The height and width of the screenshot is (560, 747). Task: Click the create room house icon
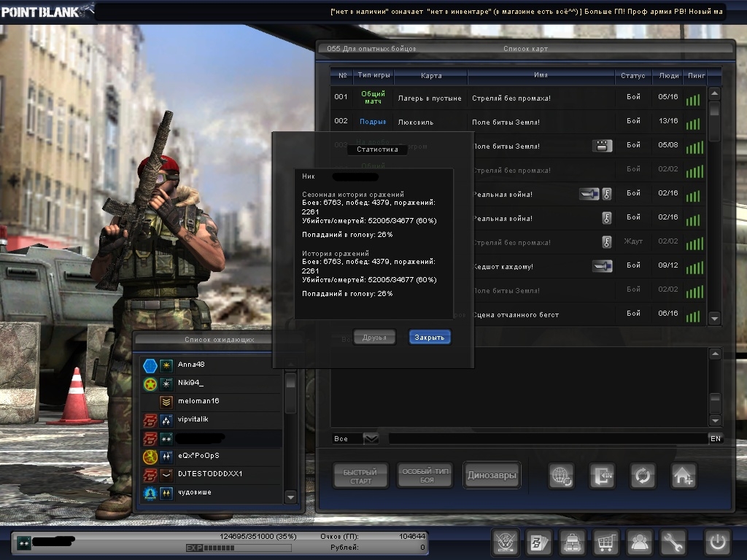pyautogui.click(x=684, y=476)
